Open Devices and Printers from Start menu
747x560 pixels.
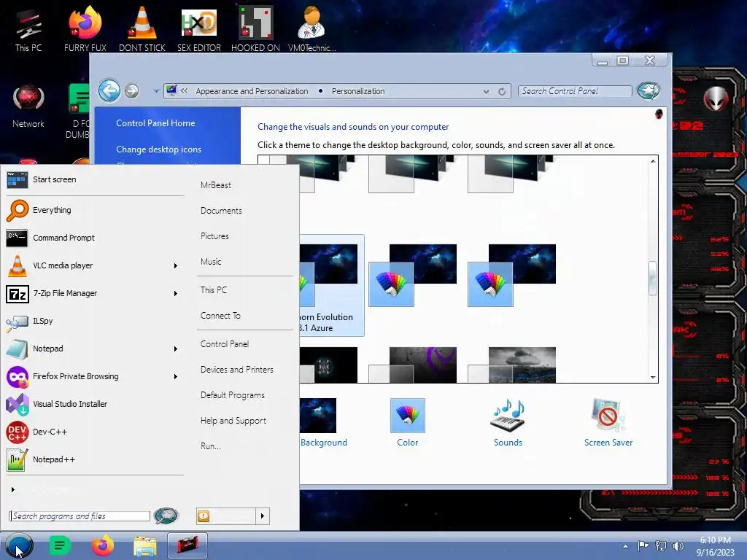237,370
